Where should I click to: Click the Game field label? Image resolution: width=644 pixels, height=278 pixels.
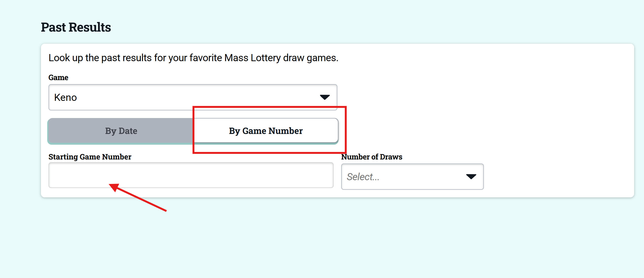[x=58, y=78]
